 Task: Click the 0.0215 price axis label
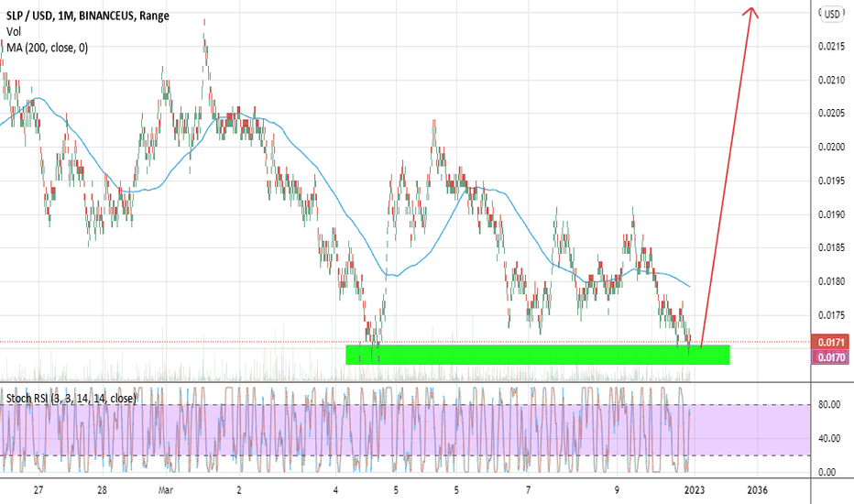pyautogui.click(x=832, y=47)
